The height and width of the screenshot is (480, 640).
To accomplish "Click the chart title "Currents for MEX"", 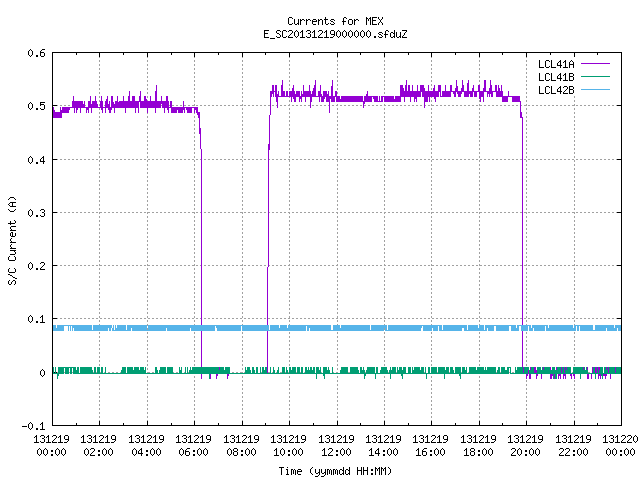I will [x=335, y=21].
